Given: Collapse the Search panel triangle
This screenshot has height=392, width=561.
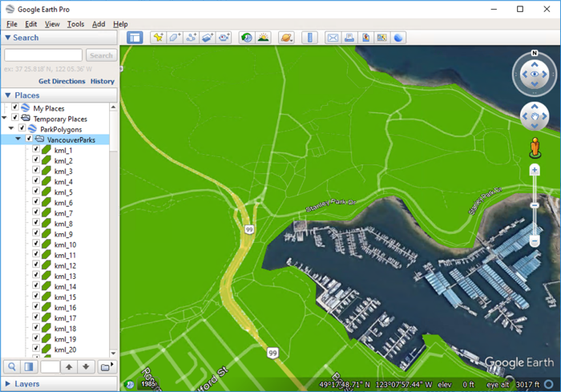Looking at the screenshot, I should [7, 37].
